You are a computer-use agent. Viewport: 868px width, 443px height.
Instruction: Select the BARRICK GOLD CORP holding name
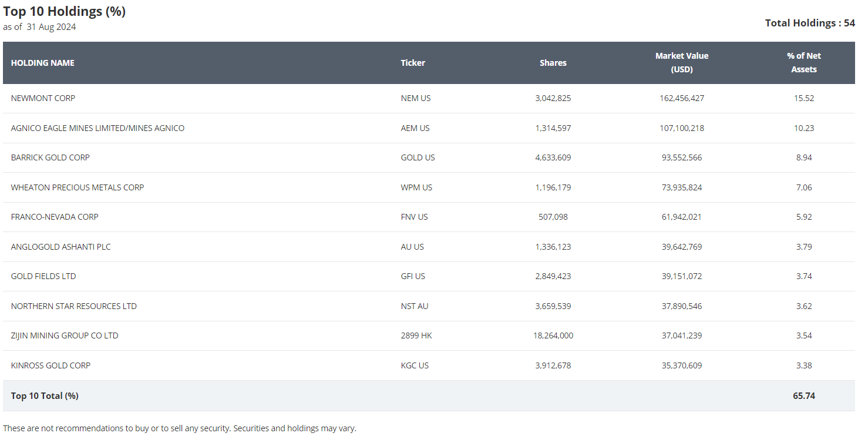(51, 157)
